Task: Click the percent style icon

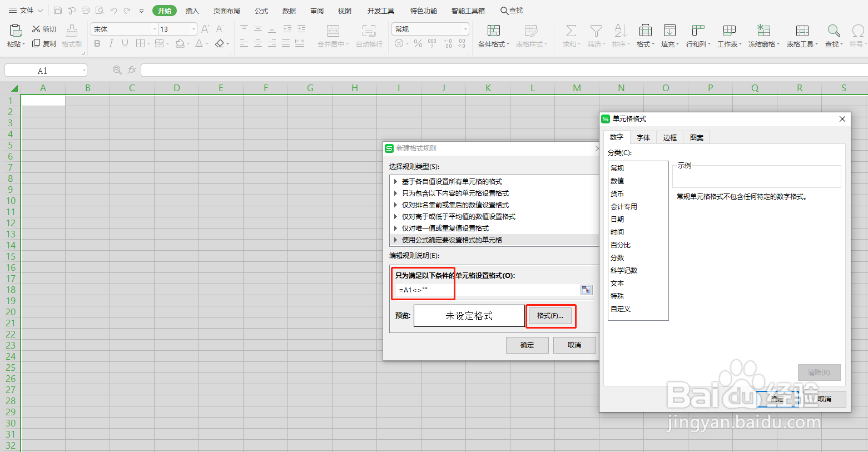Action: 418,43
